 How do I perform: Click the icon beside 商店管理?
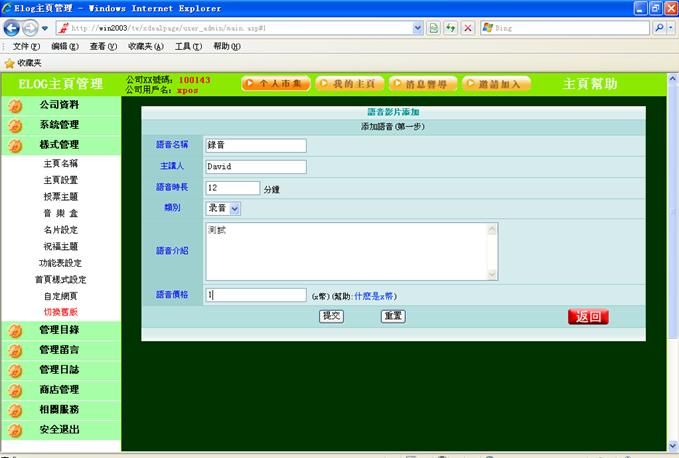(15, 390)
